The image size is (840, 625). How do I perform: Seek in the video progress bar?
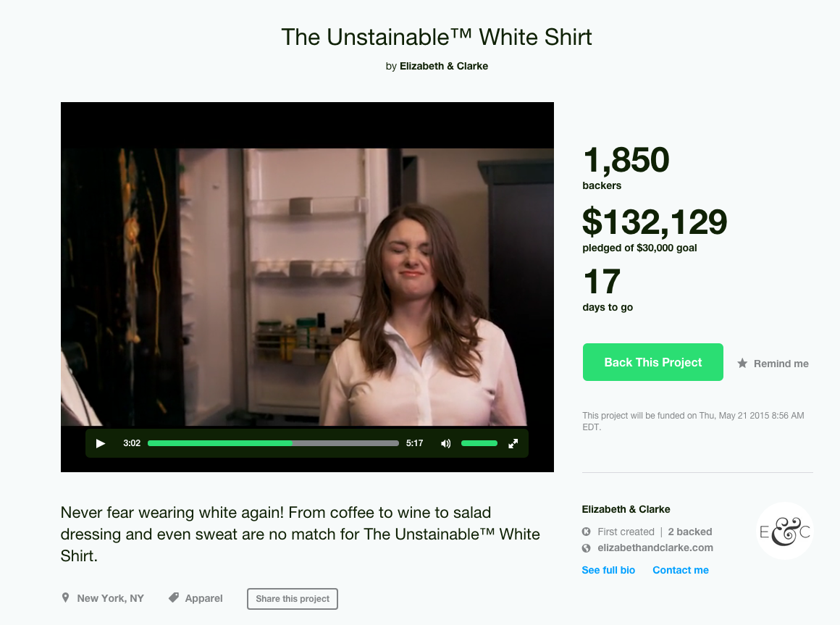[x=273, y=443]
